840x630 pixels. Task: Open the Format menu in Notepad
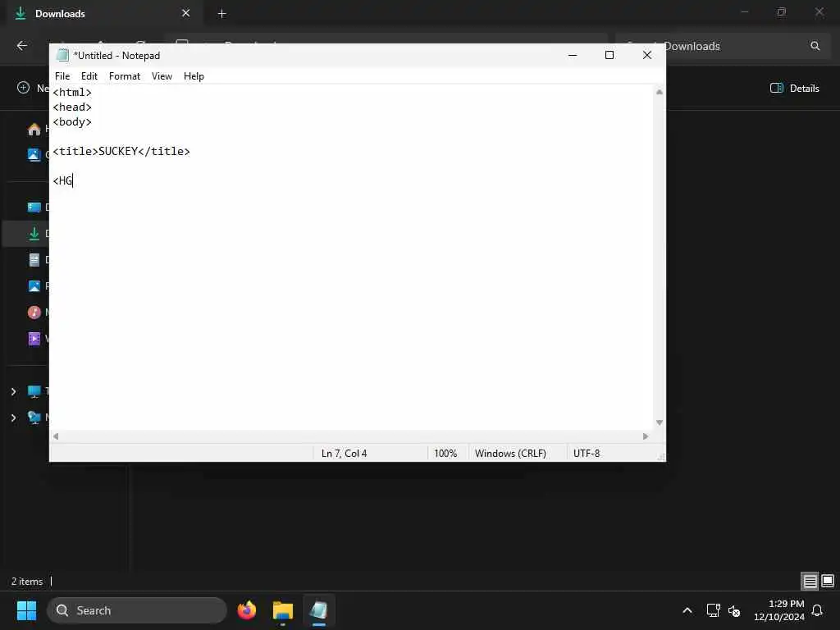pyautogui.click(x=125, y=76)
